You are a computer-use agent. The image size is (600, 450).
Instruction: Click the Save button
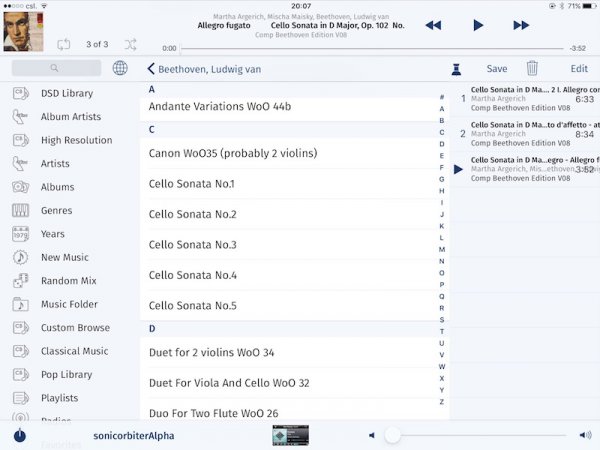point(497,69)
